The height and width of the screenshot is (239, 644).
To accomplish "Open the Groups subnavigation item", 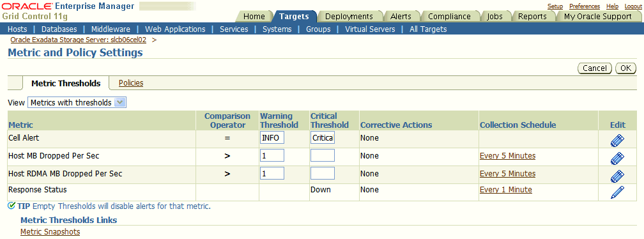I will [318, 29].
